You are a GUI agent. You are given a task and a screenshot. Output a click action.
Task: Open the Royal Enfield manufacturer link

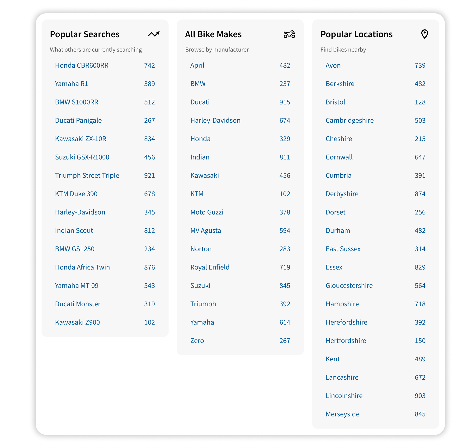(x=210, y=267)
